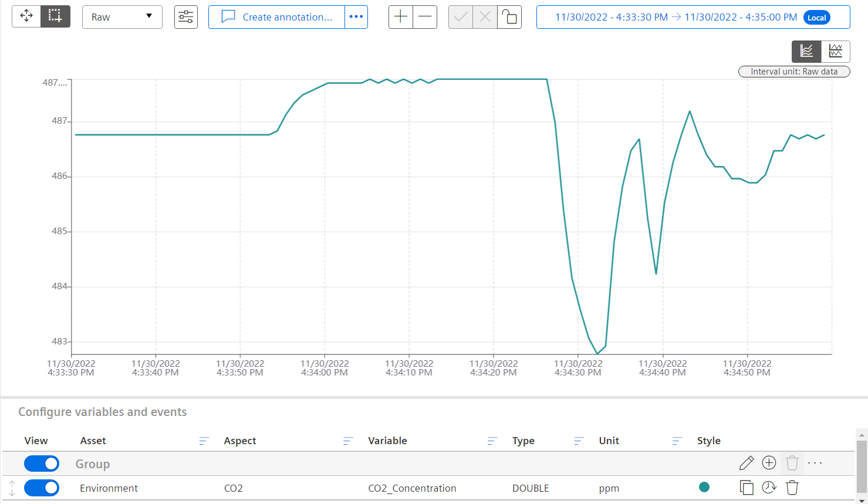868x504 pixels.
Task: Click the scrollbar up arrow
Action: click(x=862, y=435)
